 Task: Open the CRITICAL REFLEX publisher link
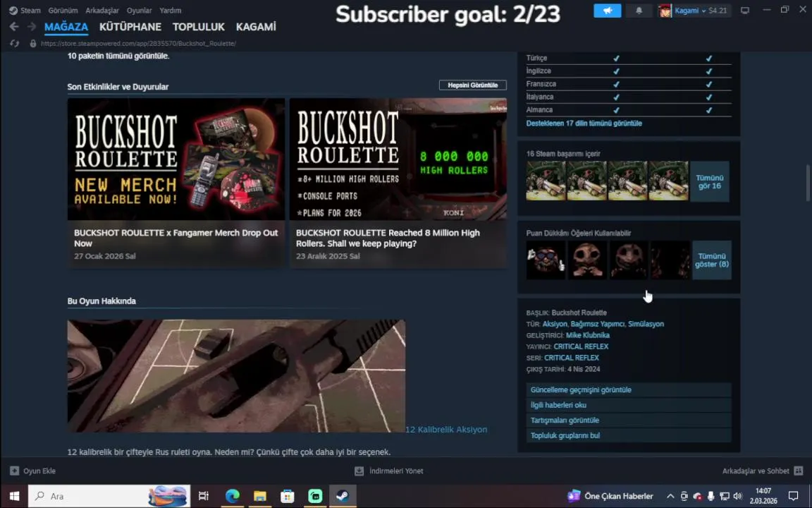(x=581, y=347)
